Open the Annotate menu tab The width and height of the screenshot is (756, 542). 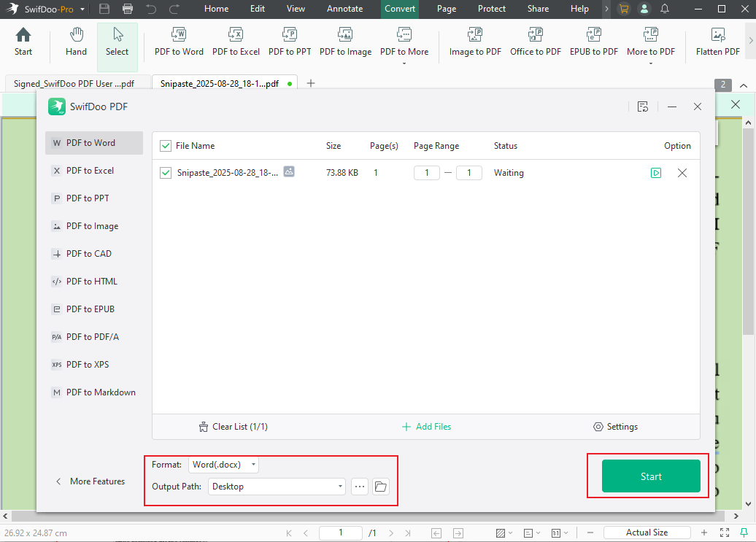(x=344, y=9)
